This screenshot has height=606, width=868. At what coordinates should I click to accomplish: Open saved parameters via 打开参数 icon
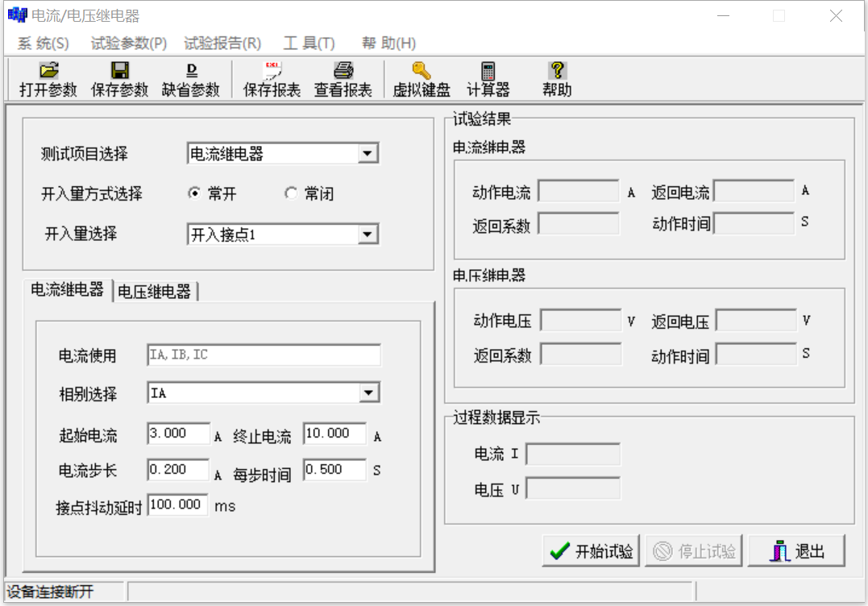(x=46, y=79)
